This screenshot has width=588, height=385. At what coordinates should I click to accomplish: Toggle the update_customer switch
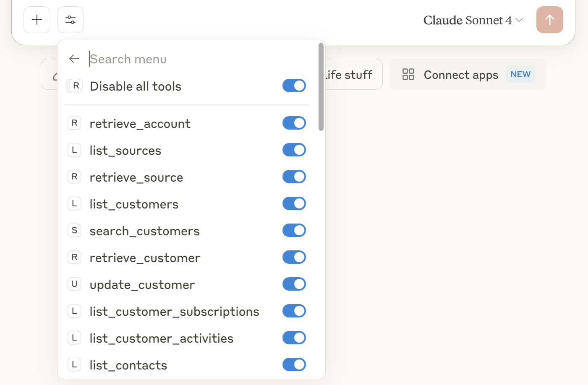tap(294, 284)
